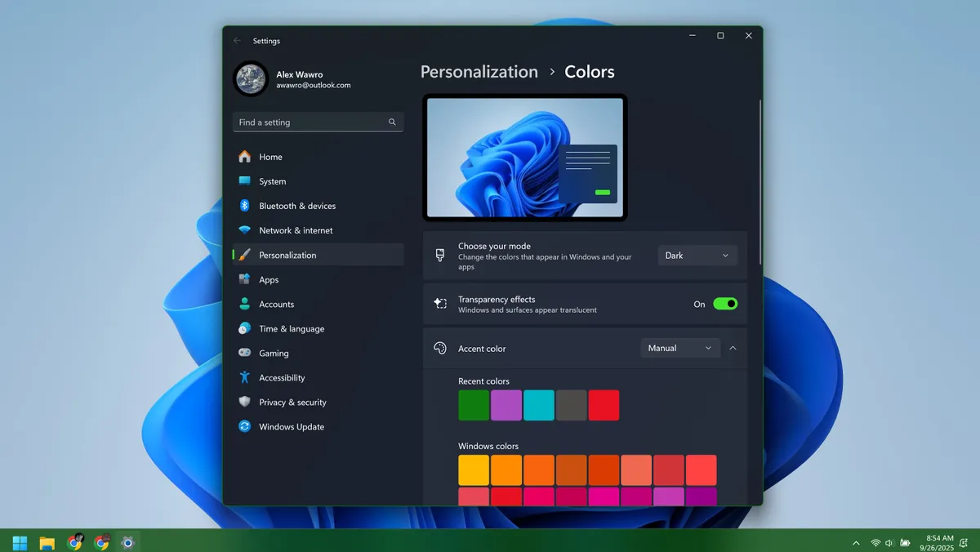
Task: Collapse the Accent color section
Action: (733, 347)
